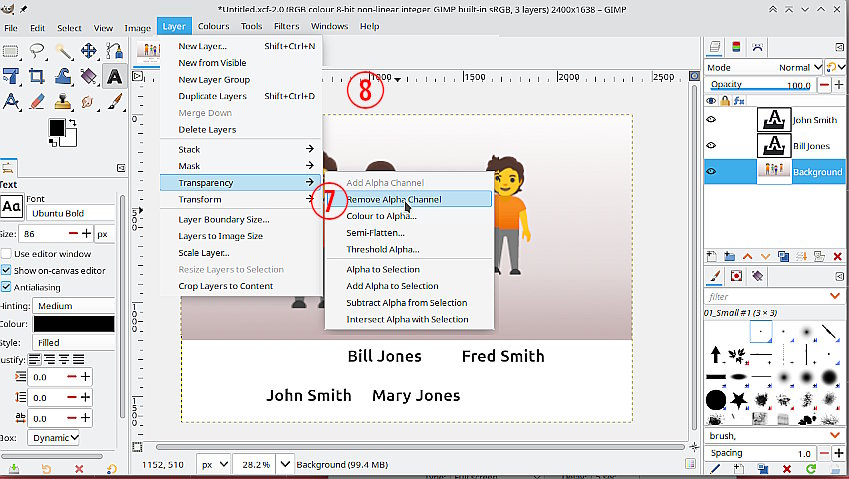This screenshot has width=849, height=479.
Task: Click the black text Colour swatch
Action: 73,324
